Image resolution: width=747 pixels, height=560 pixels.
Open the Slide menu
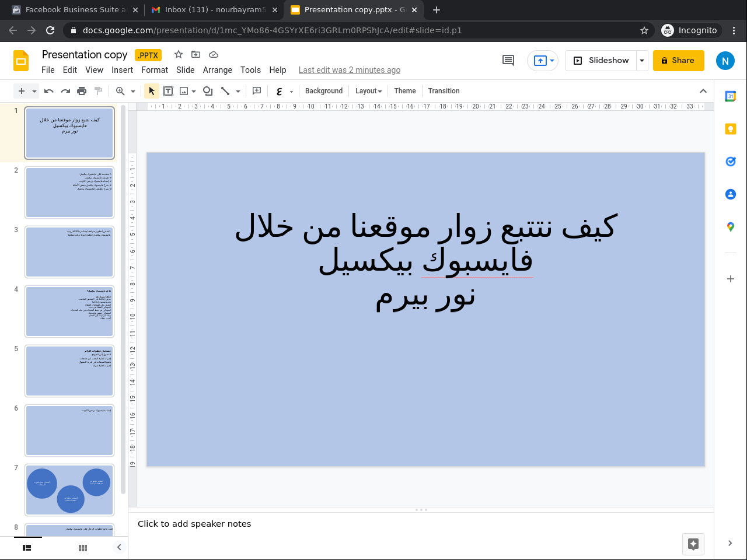coord(186,70)
